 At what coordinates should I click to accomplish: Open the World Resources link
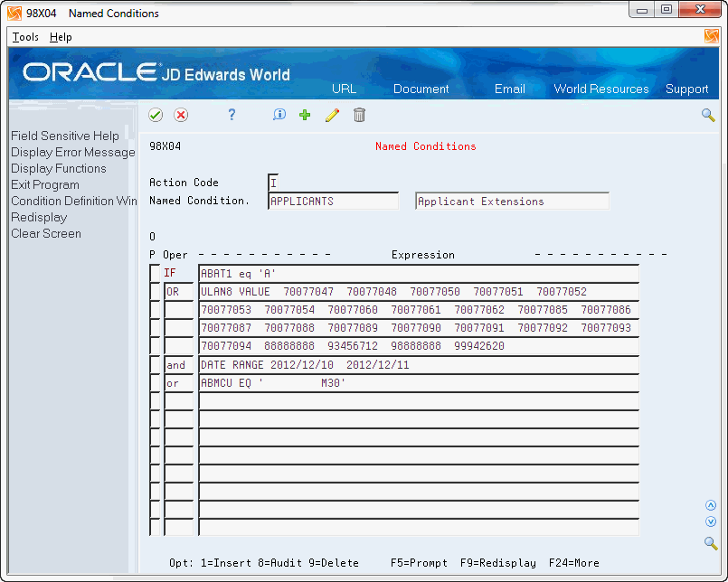coord(601,89)
